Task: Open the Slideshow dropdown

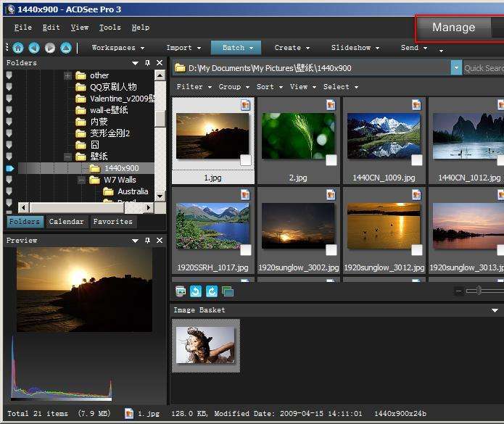Action: [x=355, y=48]
